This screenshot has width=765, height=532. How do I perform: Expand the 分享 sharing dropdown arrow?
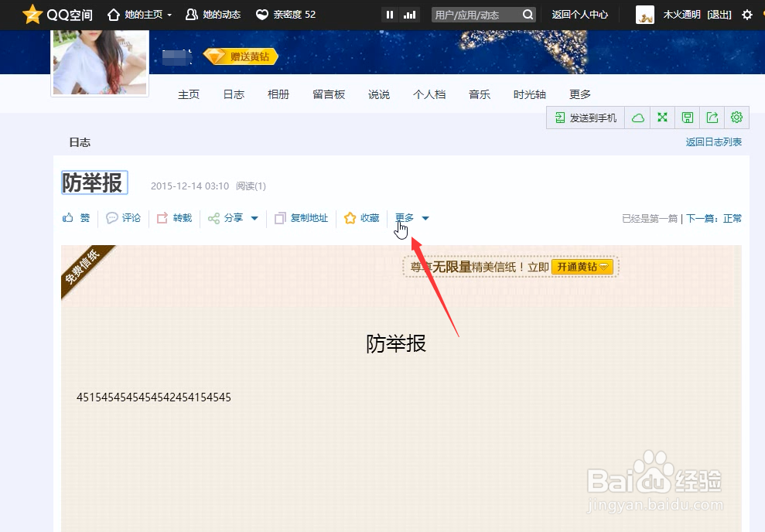[x=254, y=218]
